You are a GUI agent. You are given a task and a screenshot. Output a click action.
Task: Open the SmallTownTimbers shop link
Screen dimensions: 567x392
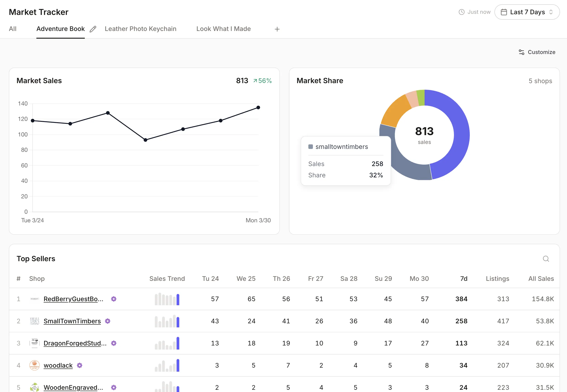[72, 321]
